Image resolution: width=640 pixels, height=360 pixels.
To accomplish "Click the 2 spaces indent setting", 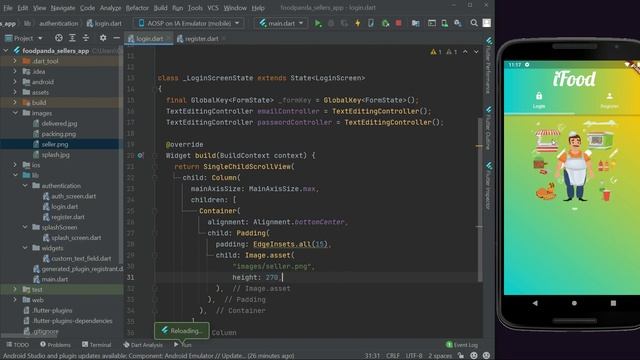I will [x=440, y=356].
